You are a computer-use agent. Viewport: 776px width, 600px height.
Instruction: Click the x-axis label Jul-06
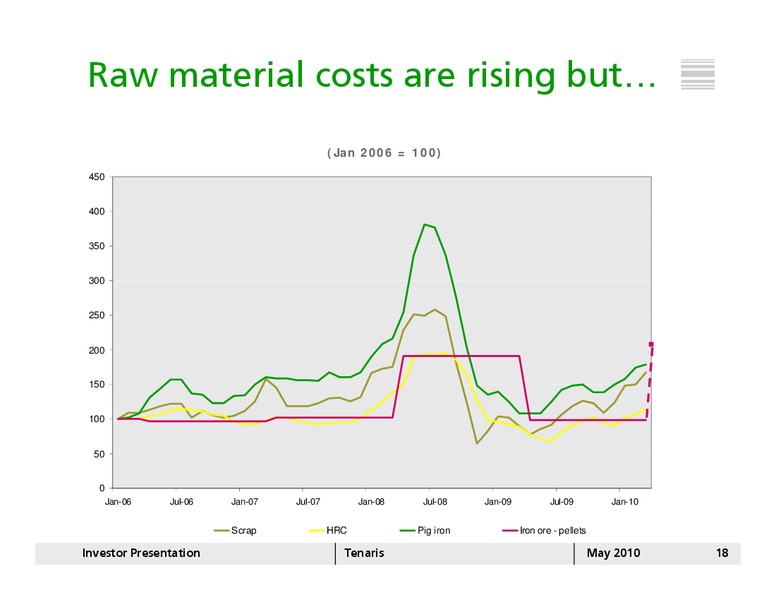(181, 501)
